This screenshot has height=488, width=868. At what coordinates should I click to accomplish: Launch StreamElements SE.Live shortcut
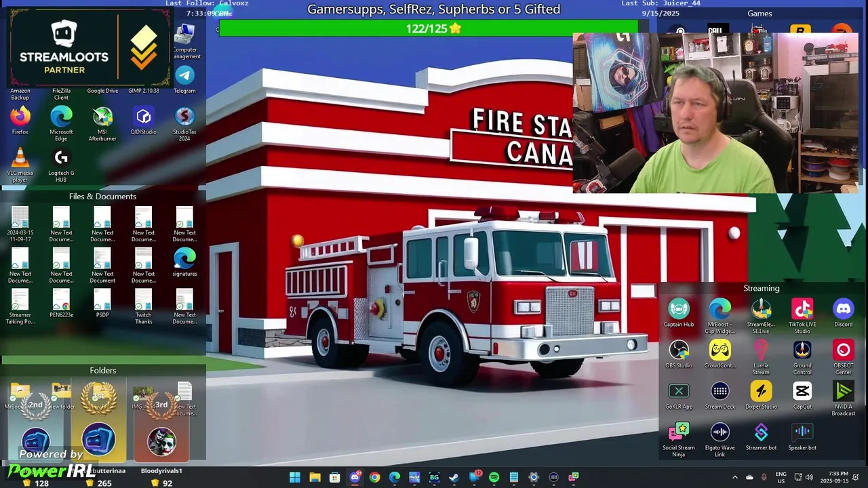pos(761,317)
